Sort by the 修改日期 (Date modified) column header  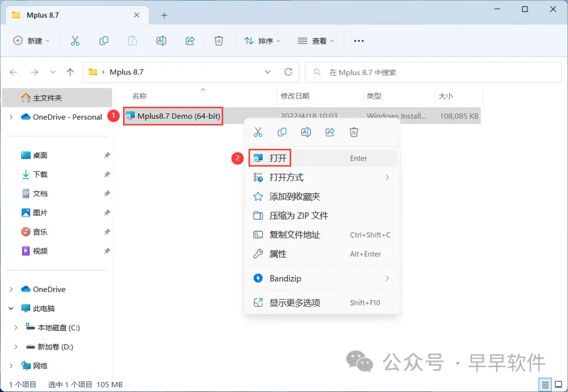coord(295,96)
